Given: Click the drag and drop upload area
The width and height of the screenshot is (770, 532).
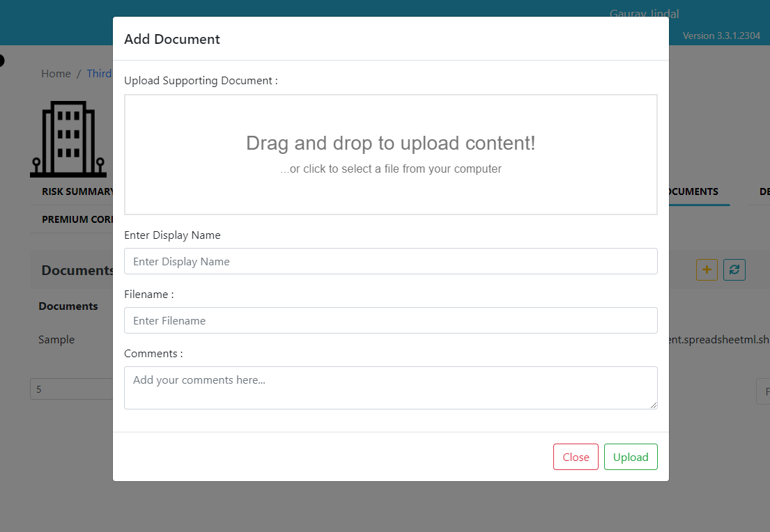Looking at the screenshot, I should pos(390,155).
